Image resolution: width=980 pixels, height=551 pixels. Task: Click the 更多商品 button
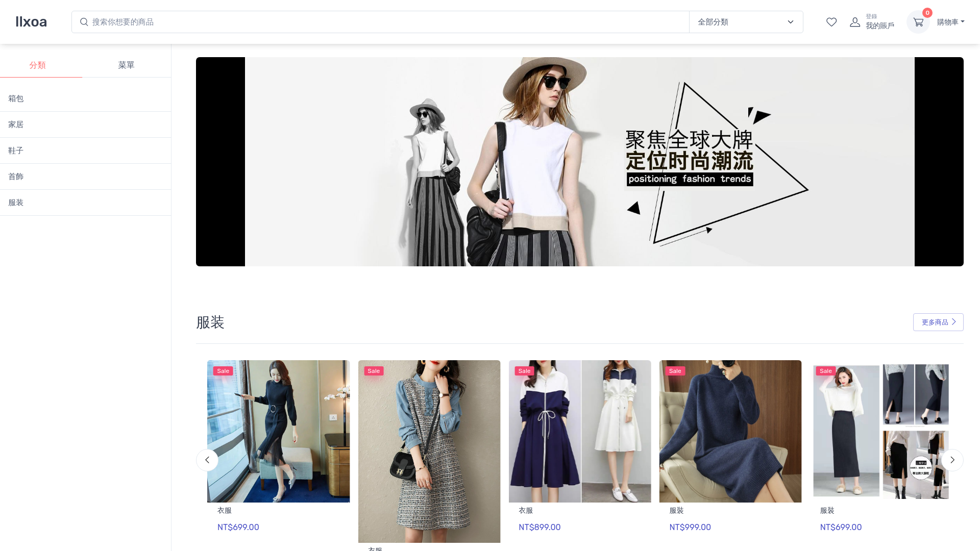pos(938,322)
